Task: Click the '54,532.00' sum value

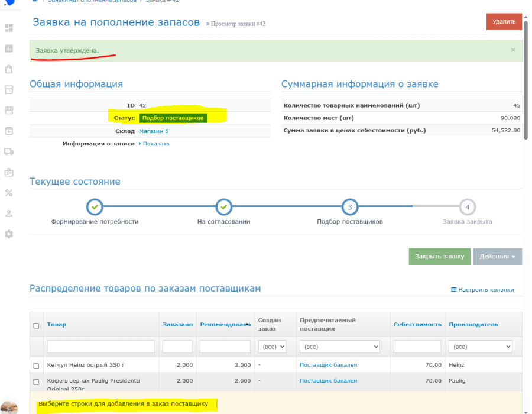Action: (506, 130)
